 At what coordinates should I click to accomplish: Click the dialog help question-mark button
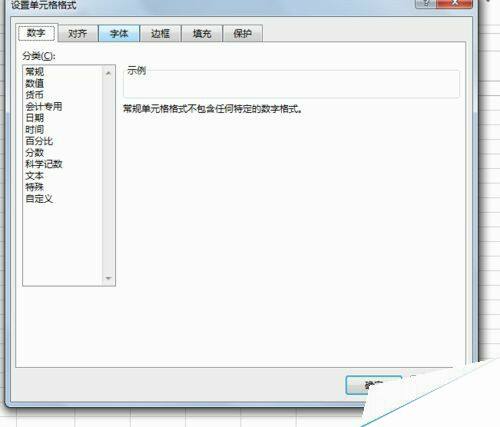[x=426, y=3]
